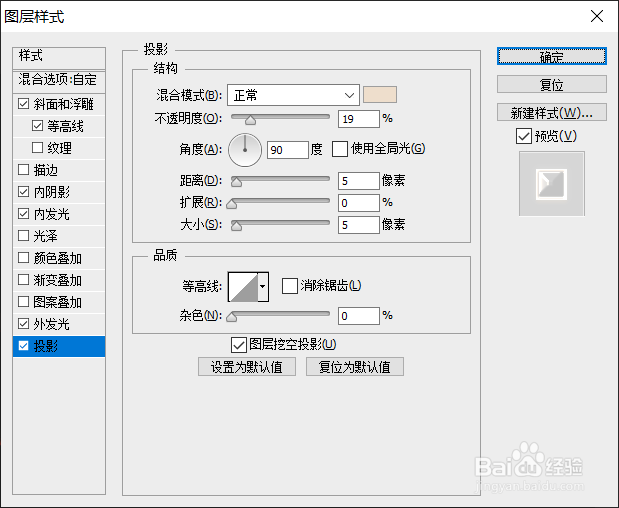Click the 杂色 slider handle
The height and width of the screenshot is (508, 619).
(x=232, y=317)
